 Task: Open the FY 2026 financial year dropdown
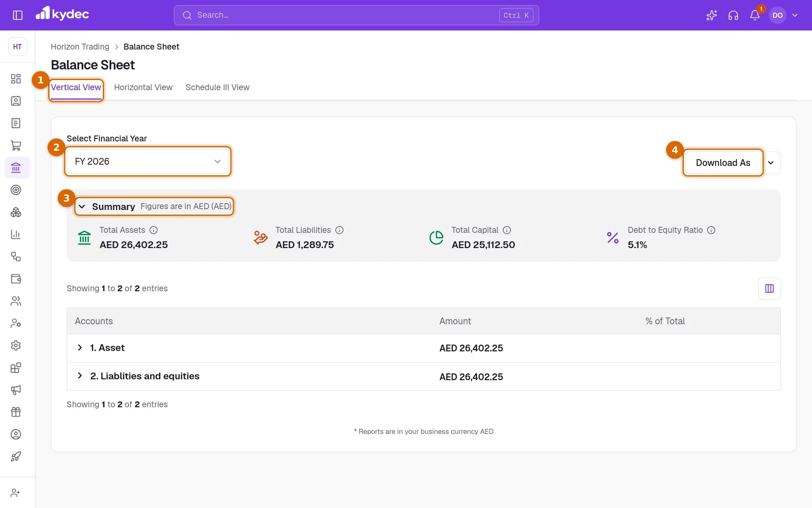point(148,161)
